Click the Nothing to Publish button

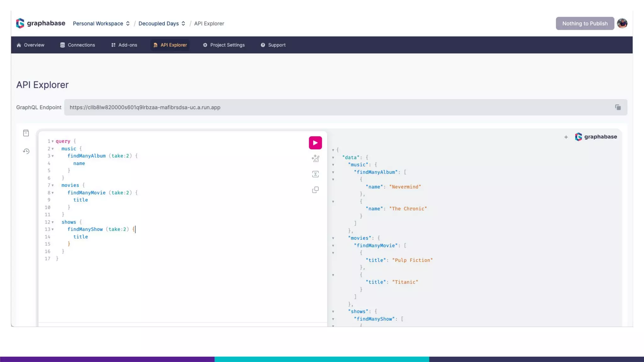[585, 24]
